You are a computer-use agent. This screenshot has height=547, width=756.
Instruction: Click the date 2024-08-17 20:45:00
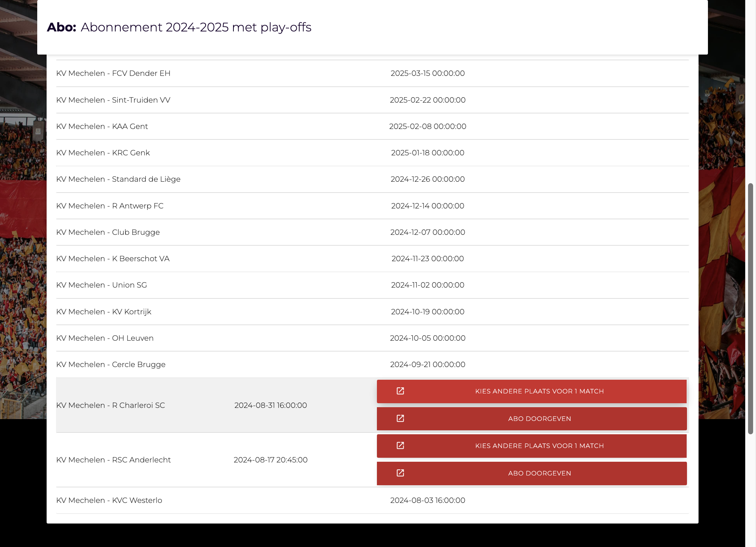click(x=271, y=460)
